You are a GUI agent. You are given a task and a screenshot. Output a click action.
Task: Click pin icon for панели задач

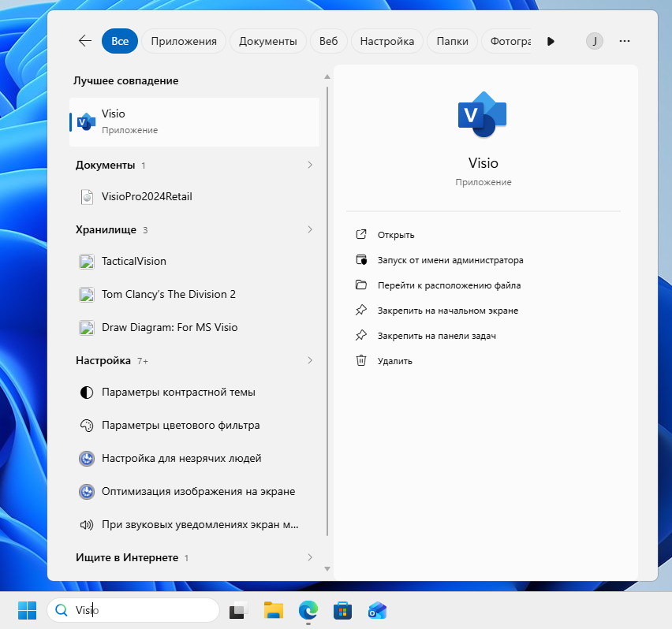361,335
